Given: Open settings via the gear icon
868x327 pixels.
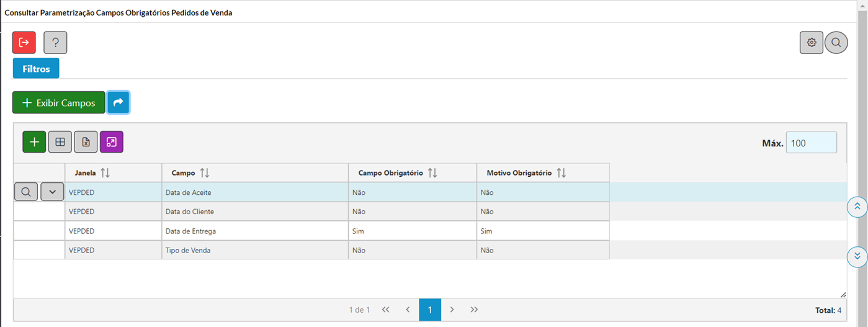Looking at the screenshot, I should click(812, 42).
